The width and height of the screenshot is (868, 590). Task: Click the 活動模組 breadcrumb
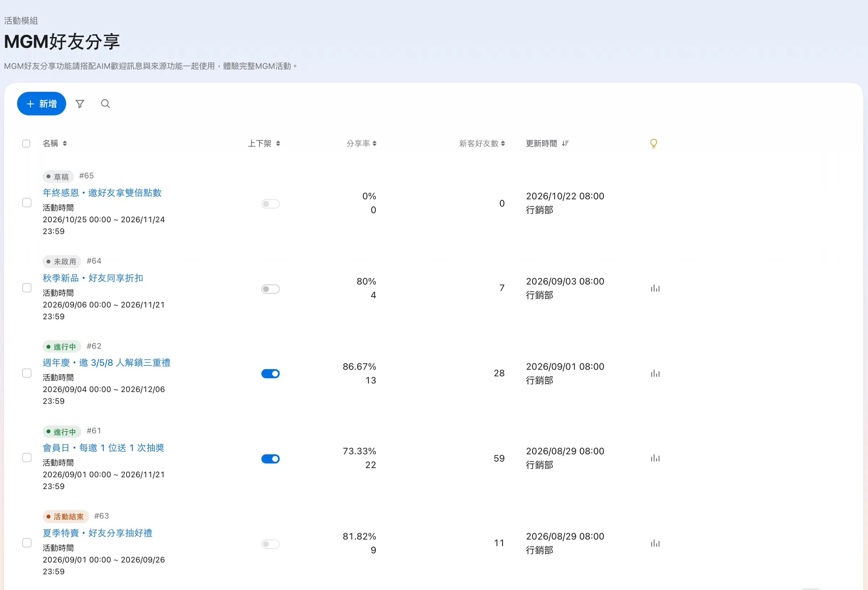click(21, 21)
